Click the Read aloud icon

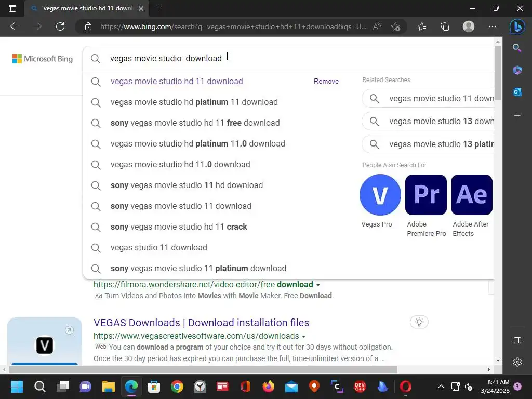(x=377, y=26)
